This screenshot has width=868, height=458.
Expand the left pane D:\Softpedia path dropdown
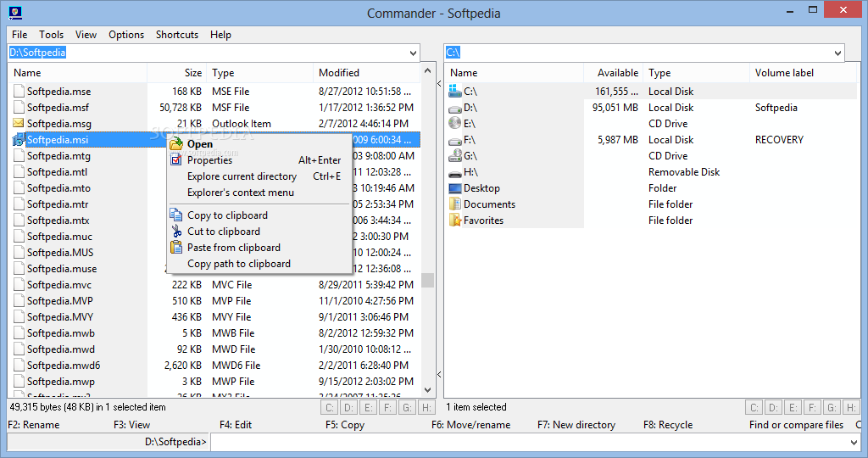pyautogui.click(x=413, y=53)
